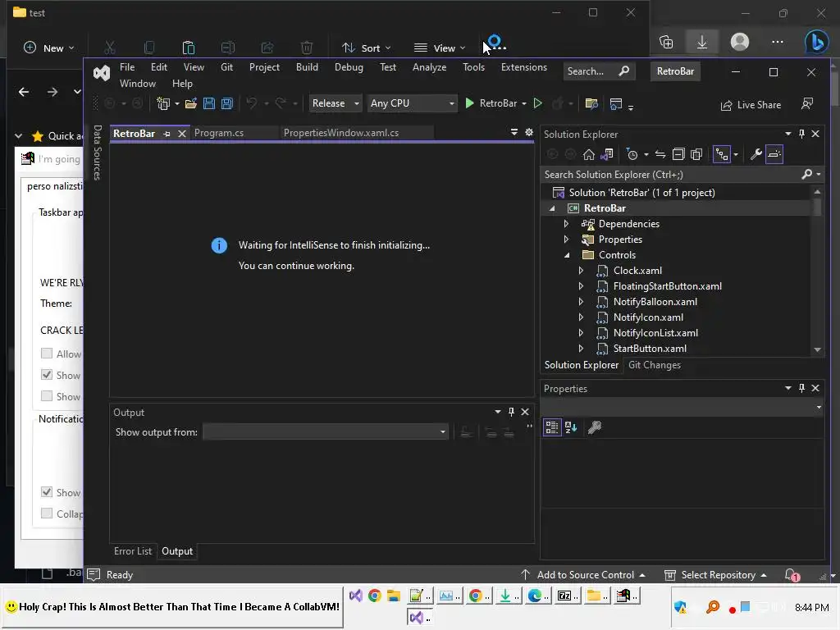Click the 7z taskbar button
Image resolution: width=840 pixels, height=630 pixels.
[568, 596]
